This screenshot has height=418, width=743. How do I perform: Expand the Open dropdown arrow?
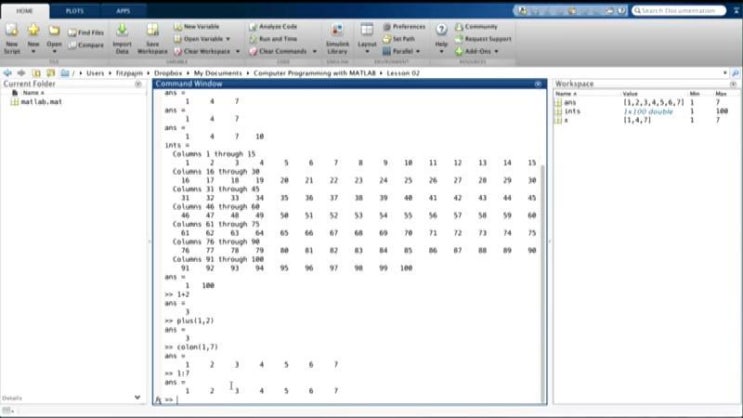pyautogui.click(x=54, y=51)
